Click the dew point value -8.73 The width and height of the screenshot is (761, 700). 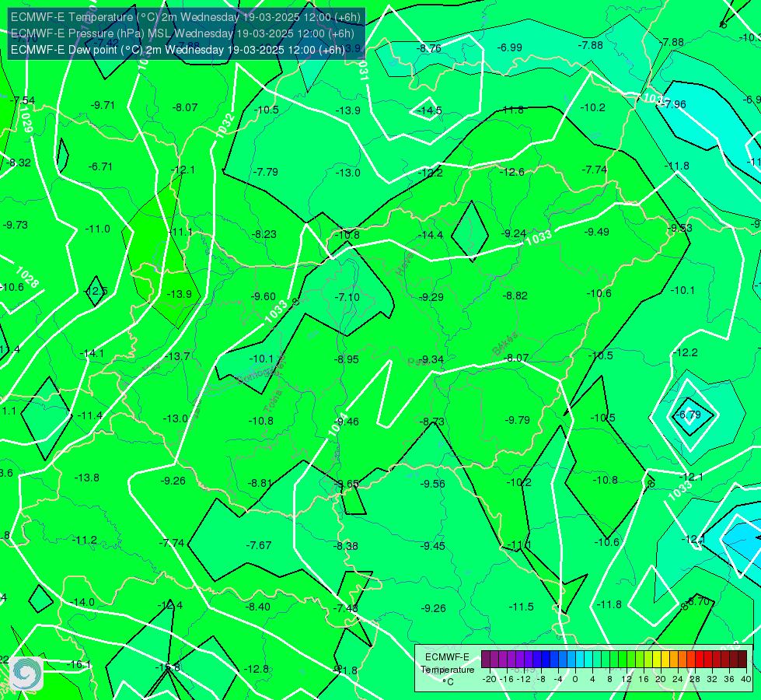click(x=432, y=422)
